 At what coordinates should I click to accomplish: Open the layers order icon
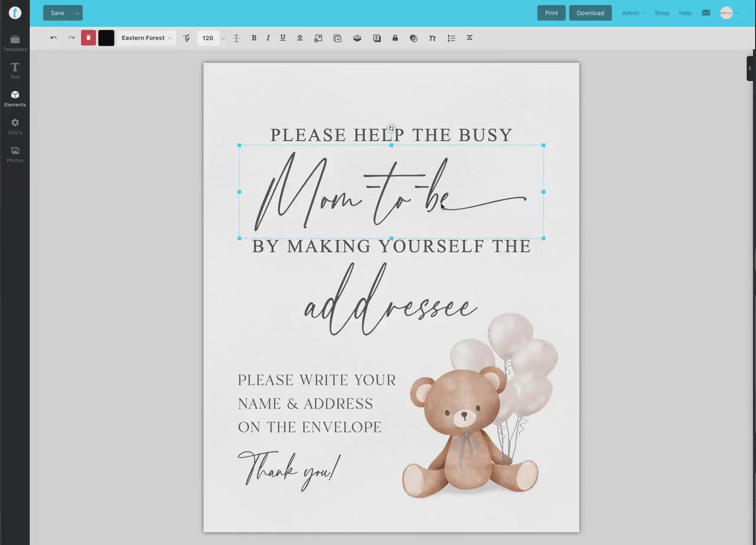point(357,38)
